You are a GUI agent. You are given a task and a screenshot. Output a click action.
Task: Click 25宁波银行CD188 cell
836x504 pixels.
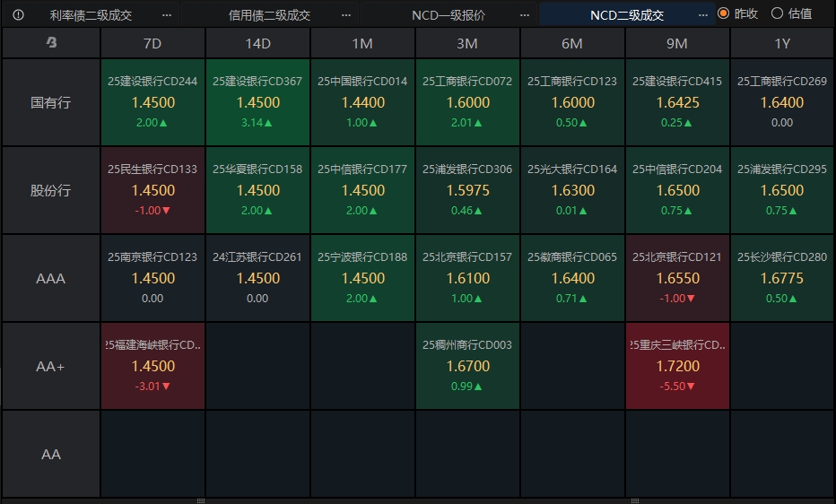(362, 278)
